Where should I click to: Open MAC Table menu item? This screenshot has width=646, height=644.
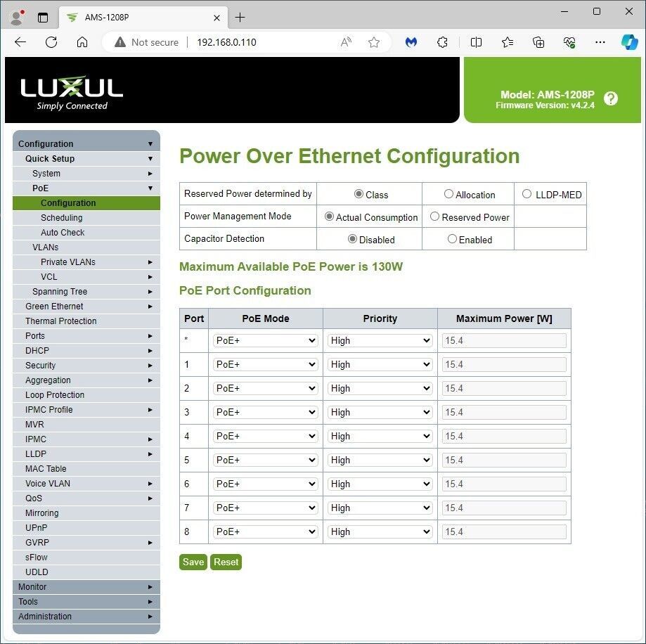coord(86,468)
